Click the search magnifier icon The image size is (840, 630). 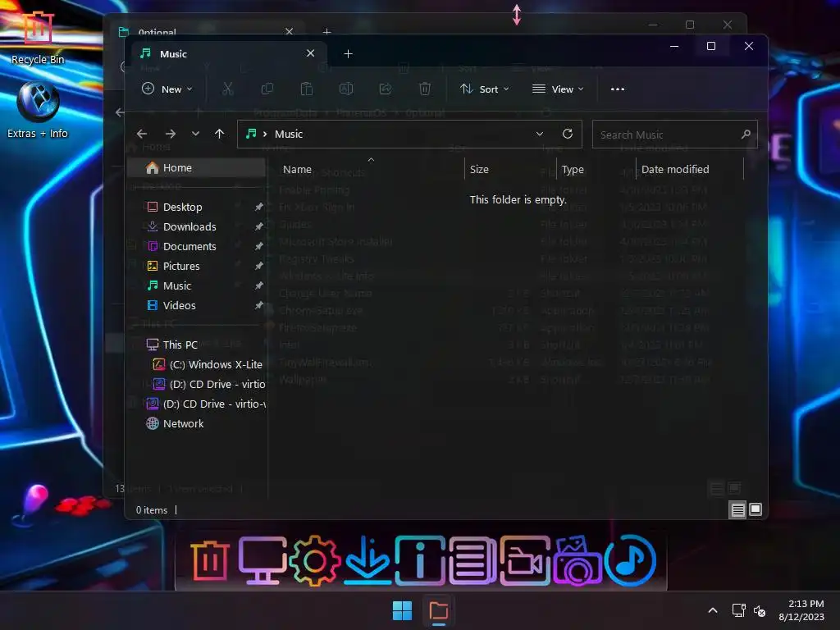coord(746,135)
